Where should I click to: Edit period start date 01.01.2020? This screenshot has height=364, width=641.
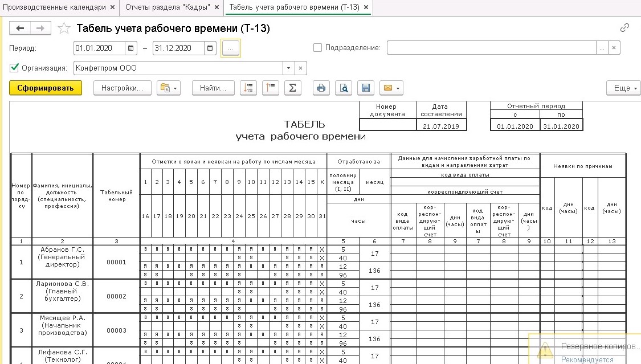tap(99, 48)
